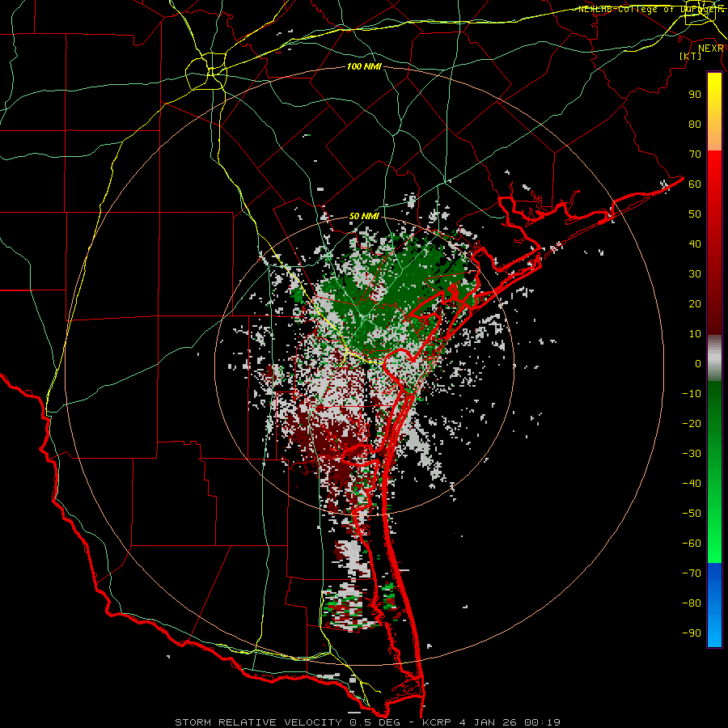This screenshot has height=728, width=728.
Task: Click the 20 kt label on the color scale
Action: pyautogui.click(x=695, y=304)
